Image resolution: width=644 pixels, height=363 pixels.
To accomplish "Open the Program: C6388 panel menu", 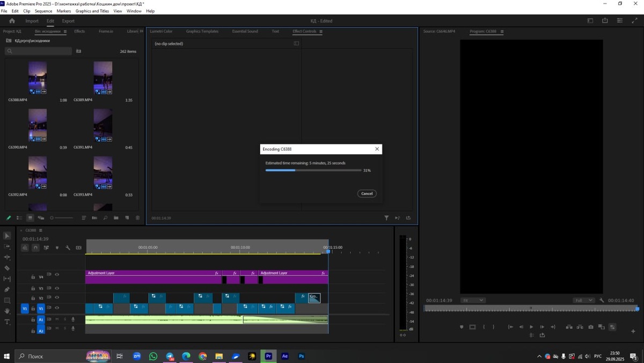I will [x=502, y=32].
